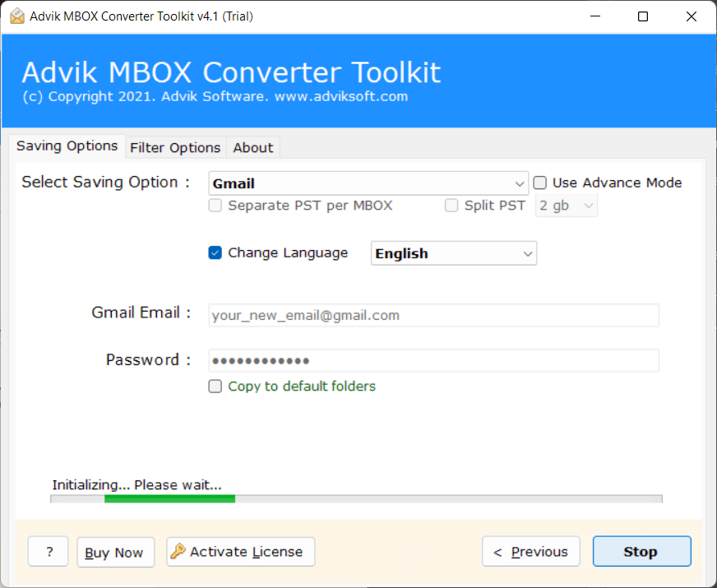The height and width of the screenshot is (588, 717).
Task: Click into the Gmail Email input field
Action: coord(433,315)
